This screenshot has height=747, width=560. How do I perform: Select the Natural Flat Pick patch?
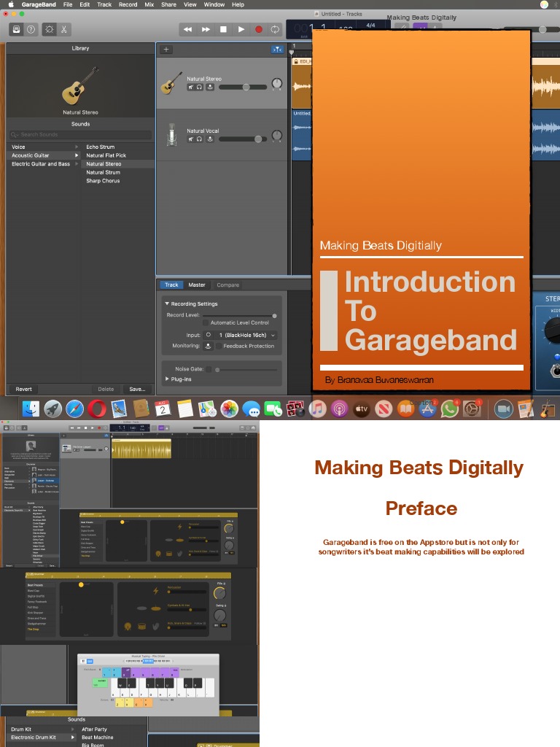106,155
